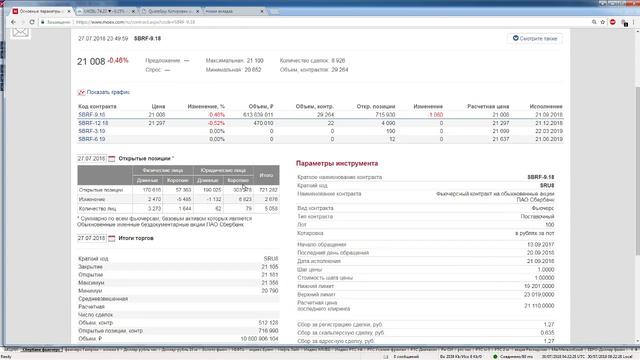
Task: Open the red ad-blocker extension icon
Action: click(613, 22)
